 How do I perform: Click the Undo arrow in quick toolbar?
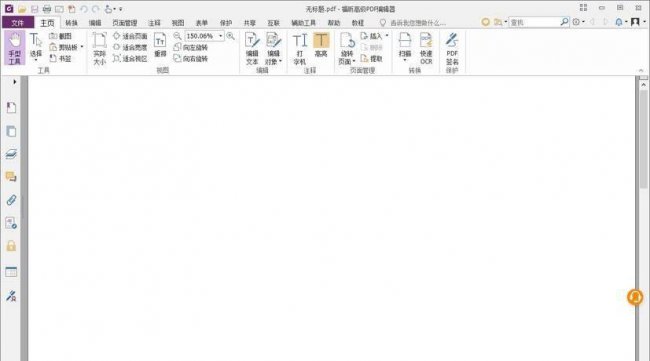84,9
